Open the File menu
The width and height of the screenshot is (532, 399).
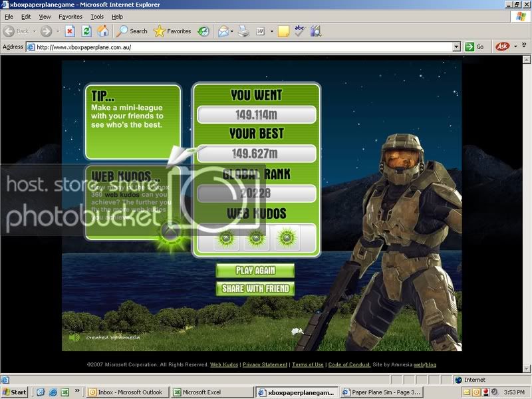point(9,17)
